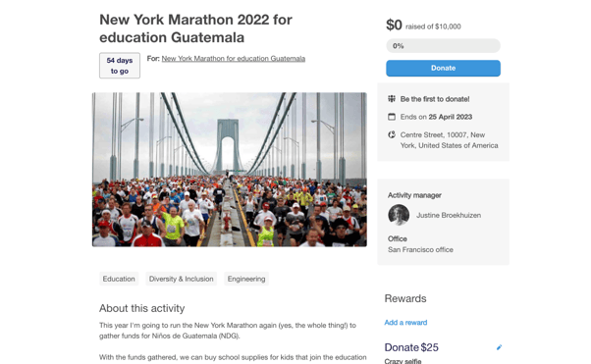Image resolution: width=591 pixels, height=364 pixels.
Task: Click the Justine Broekhuizen manager name
Action: [x=449, y=215]
